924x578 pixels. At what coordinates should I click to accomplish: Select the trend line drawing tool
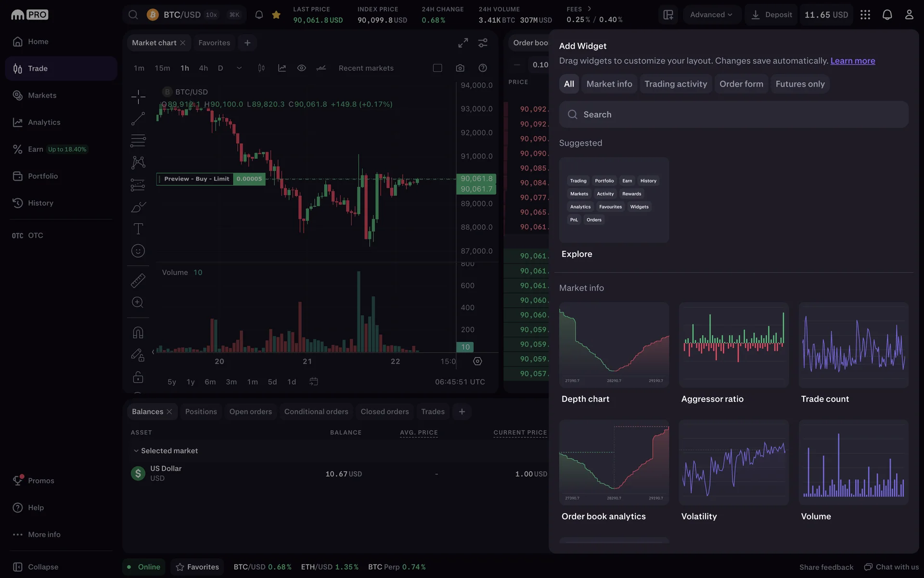tap(138, 118)
